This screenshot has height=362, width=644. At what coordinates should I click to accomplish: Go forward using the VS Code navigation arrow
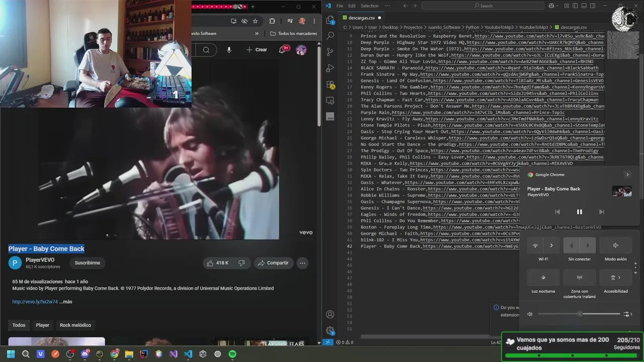pyautogui.click(x=416, y=6)
